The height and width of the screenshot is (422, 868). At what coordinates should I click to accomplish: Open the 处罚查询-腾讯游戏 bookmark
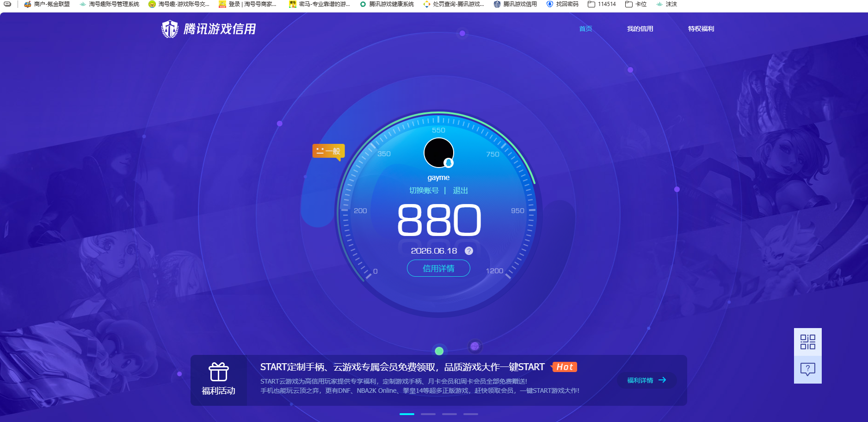point(454,4)
